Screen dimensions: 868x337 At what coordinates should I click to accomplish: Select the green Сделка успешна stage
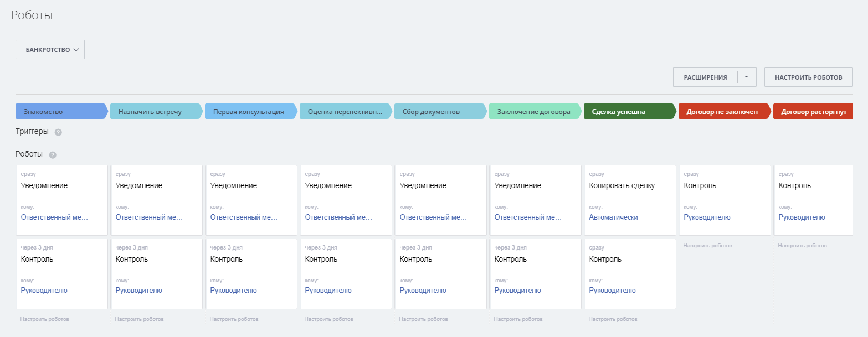pyautogui.click(x=629, y=112)
